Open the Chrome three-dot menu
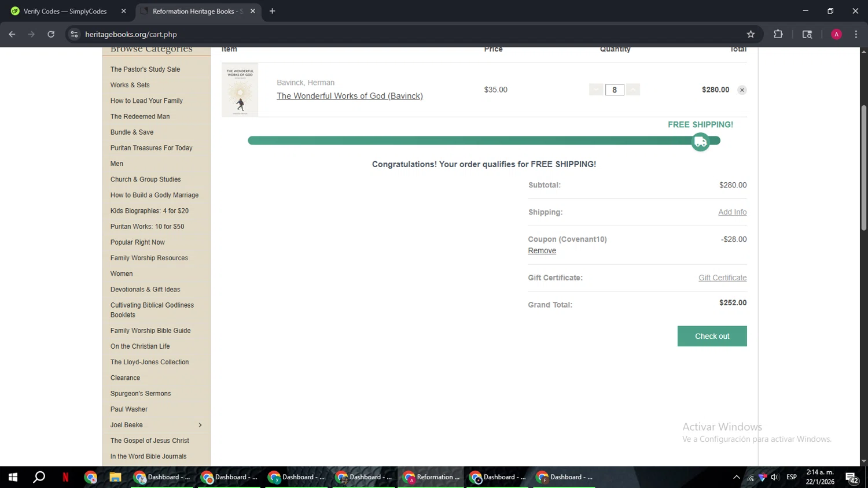 point(856,34)
